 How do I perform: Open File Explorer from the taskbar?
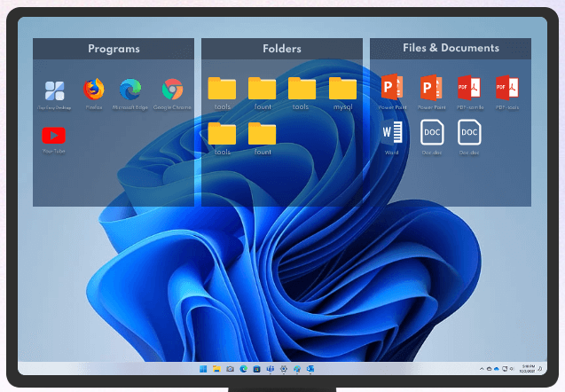216,368
